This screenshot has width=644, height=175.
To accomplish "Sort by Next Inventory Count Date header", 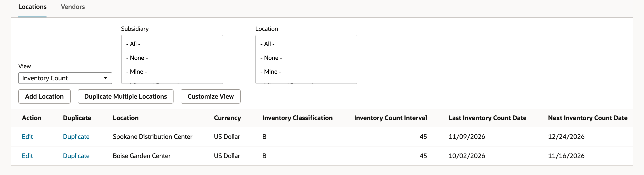I will tap(588, 118).
